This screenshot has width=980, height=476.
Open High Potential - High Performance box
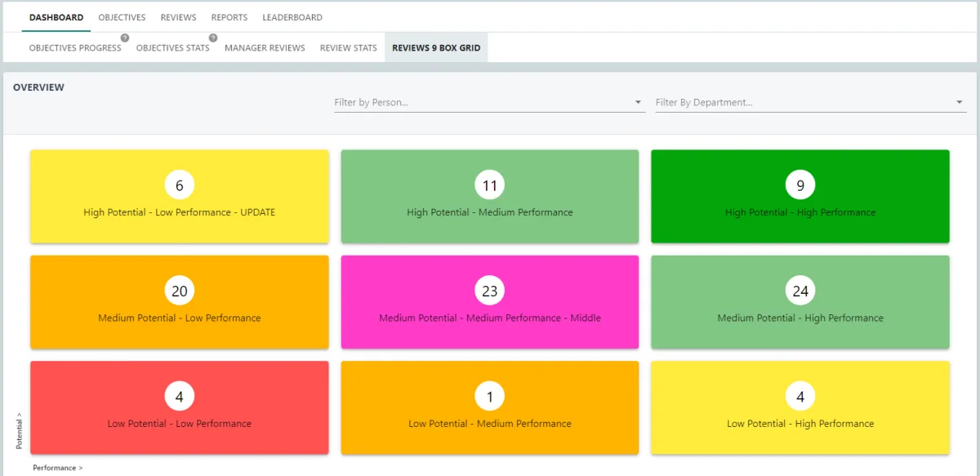click(800, 197)
